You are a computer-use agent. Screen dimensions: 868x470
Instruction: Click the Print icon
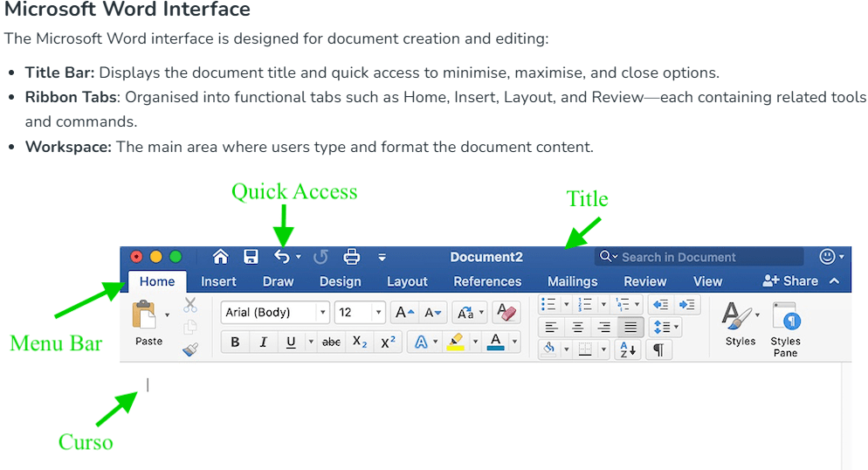point(351,257)
